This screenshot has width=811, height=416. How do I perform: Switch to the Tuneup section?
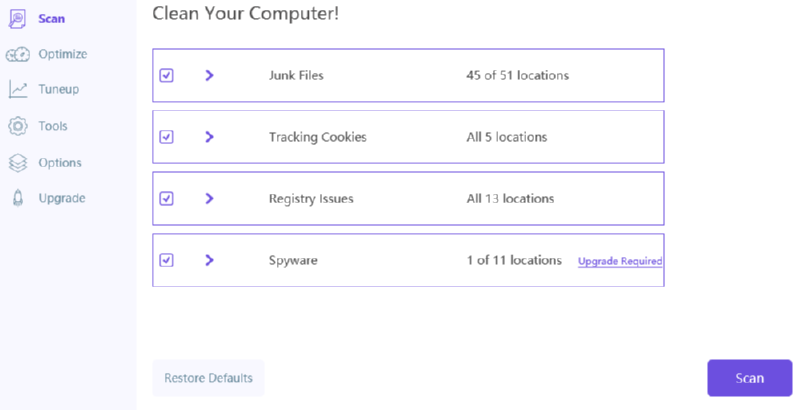click(x=58, y=90)
